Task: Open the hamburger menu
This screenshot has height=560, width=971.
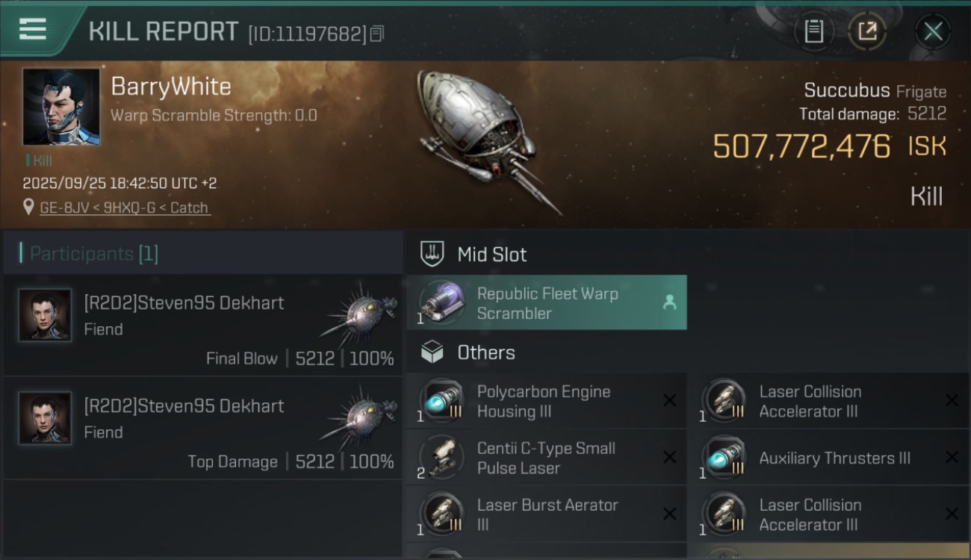Action: [33, 29]
